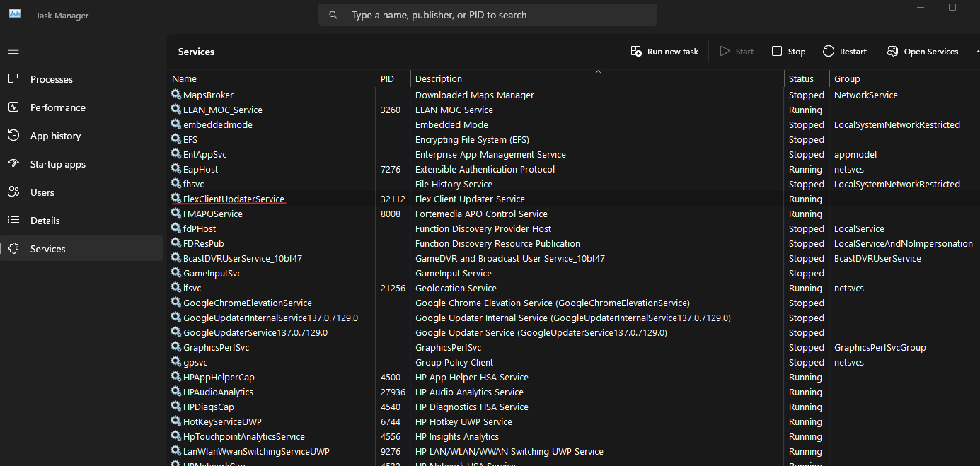Click the gear icon beside GoogleChromeElevationService

[x=176, y=303]
